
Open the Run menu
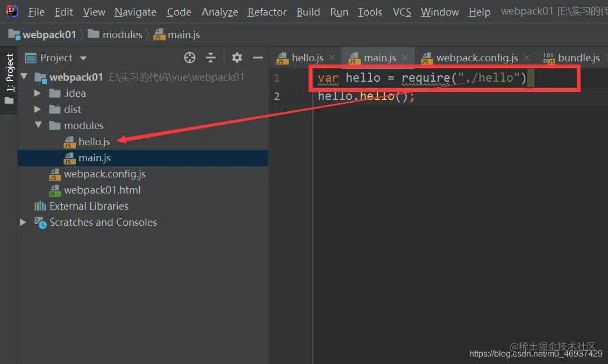[339, 12]
